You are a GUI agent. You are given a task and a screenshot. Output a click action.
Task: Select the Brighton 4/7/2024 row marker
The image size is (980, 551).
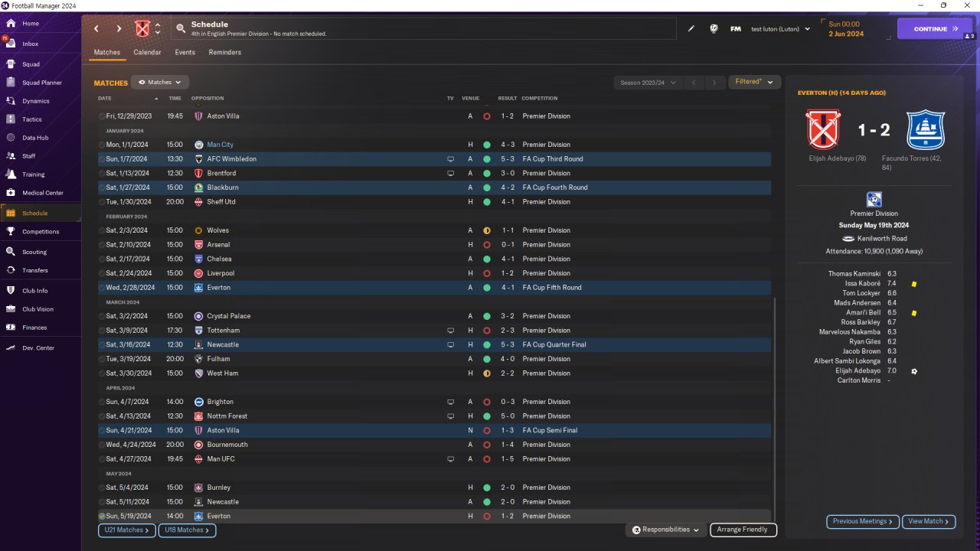(x=102, y=402)
